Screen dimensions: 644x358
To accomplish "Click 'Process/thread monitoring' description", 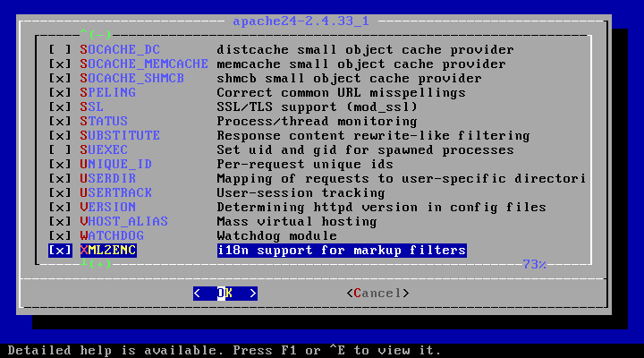I will [x=317, y=121].
